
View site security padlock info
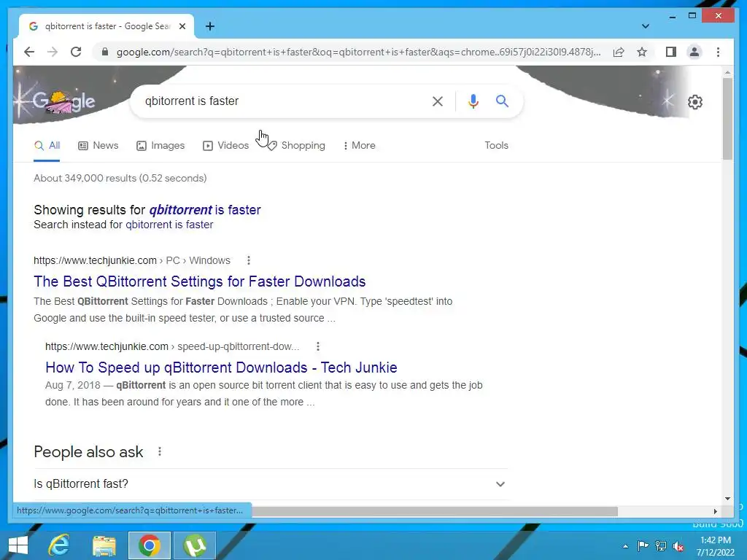pos(105,52)
